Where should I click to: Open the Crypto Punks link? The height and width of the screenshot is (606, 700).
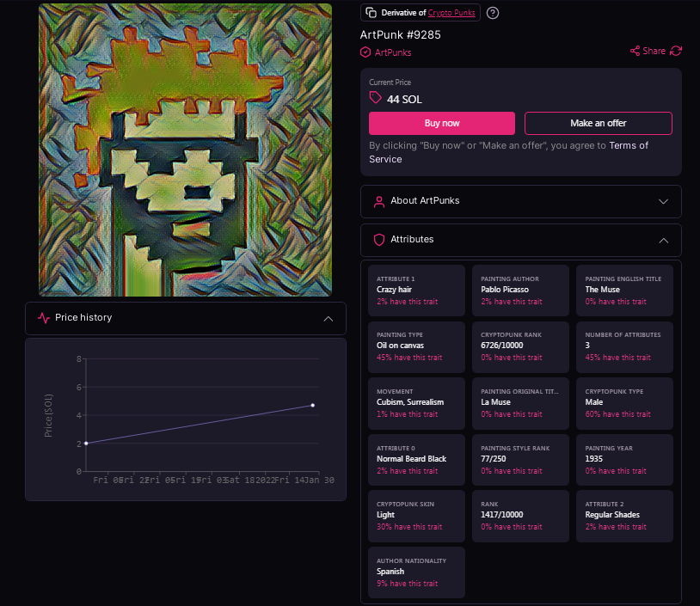451,13
